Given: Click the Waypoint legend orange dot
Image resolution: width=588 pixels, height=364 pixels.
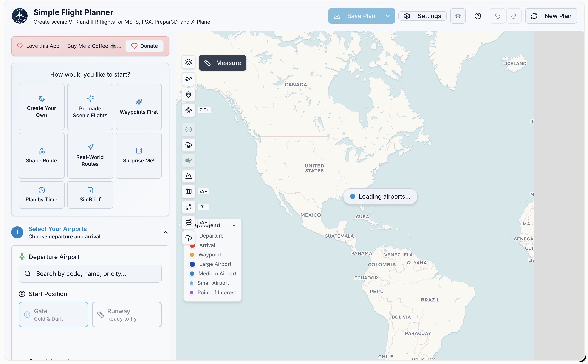Looking at the screenshot, I should 192,255.
